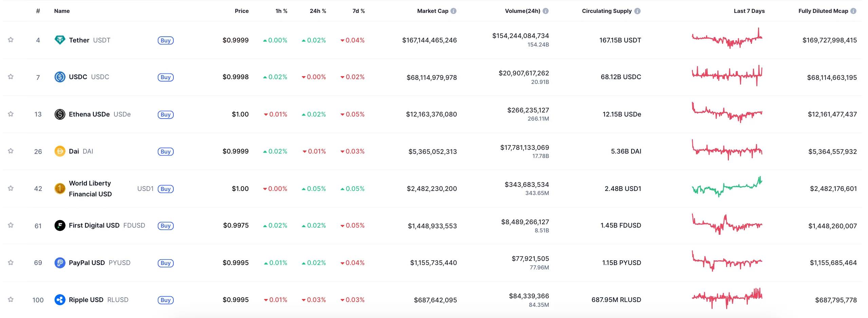Viewport: 868px width, 318px height.
Task: Click the Dai coin logo icon
Action: click(x=60, y=151)
